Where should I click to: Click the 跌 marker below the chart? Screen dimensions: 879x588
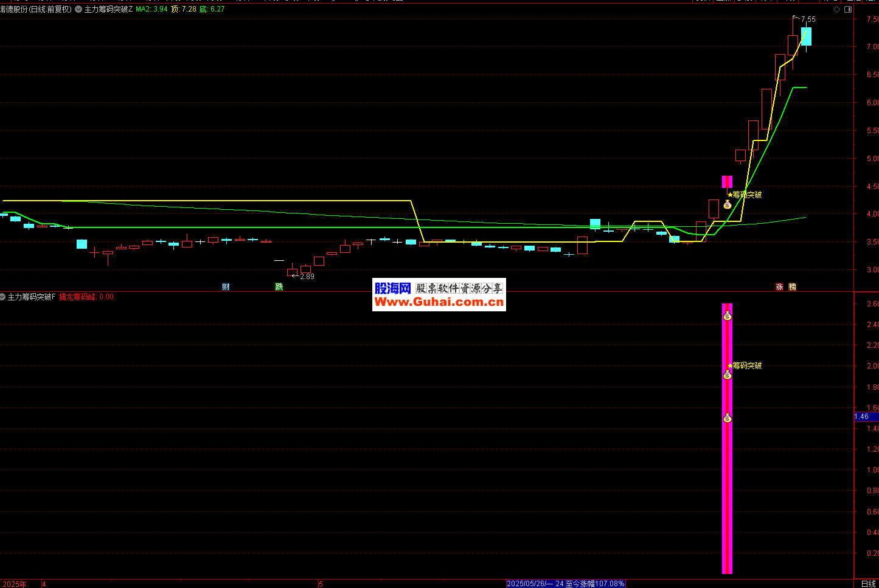pyautogui.click(x=279, y=286)
